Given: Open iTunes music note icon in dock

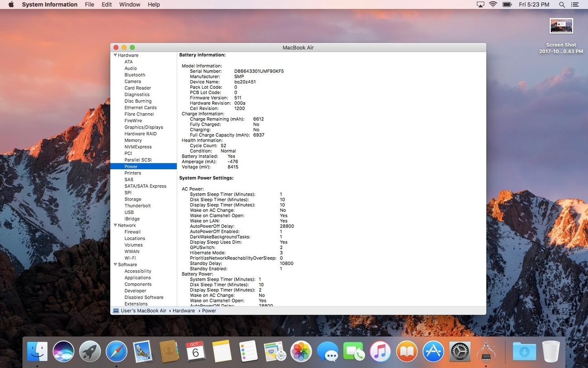Looking at the screenshot, I should [380, 351].
